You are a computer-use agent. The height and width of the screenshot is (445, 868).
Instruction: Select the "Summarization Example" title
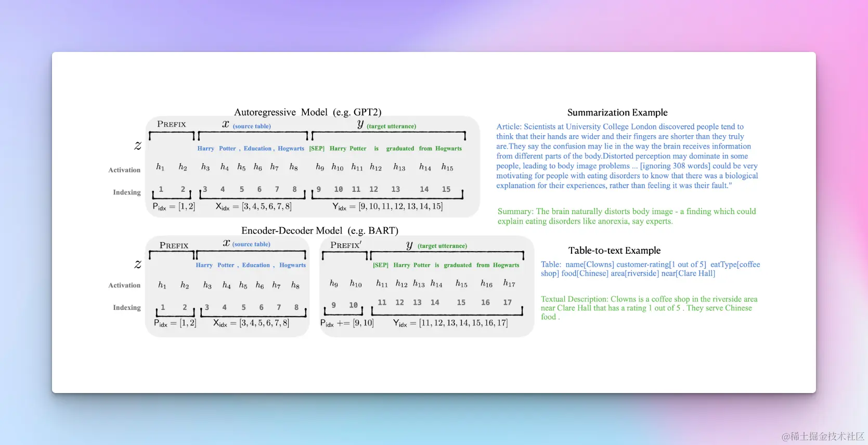coord(617,113)
